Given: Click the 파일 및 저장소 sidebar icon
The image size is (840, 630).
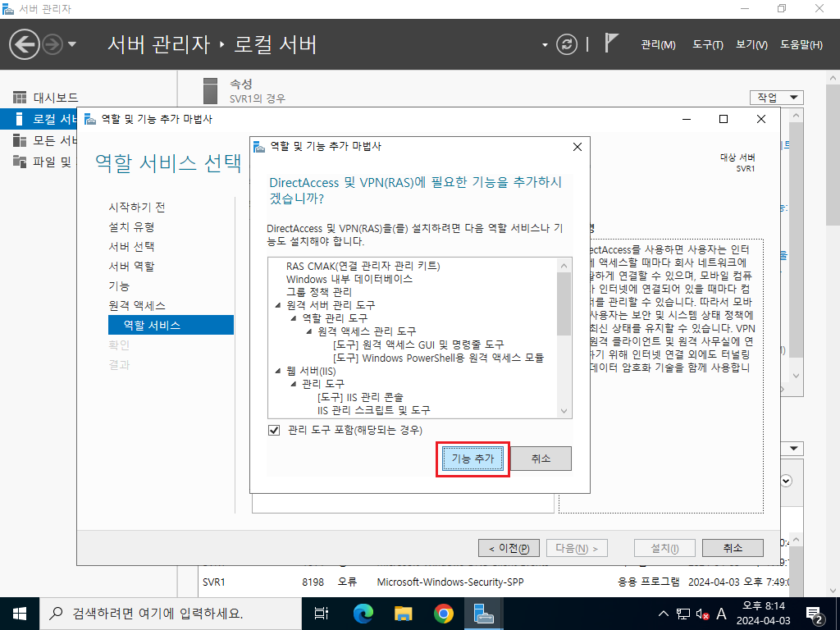Looking at the screenshot, I should 20,162.
